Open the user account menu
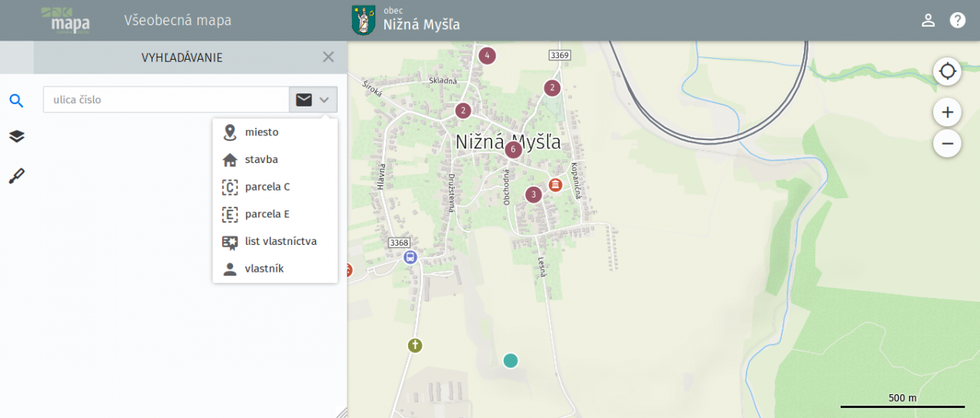This screenshot has width=980, height=418. click(928, 21)
